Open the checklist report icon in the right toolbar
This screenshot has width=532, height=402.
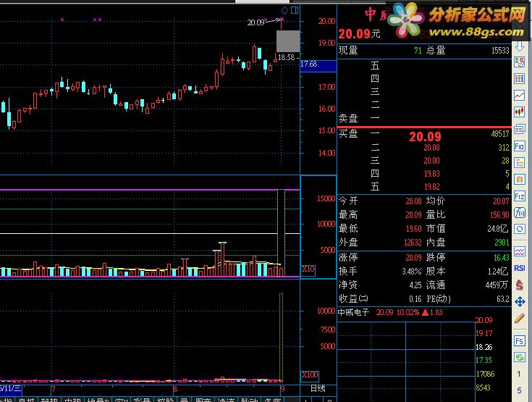pyautogui.click(x=520, y=62)
